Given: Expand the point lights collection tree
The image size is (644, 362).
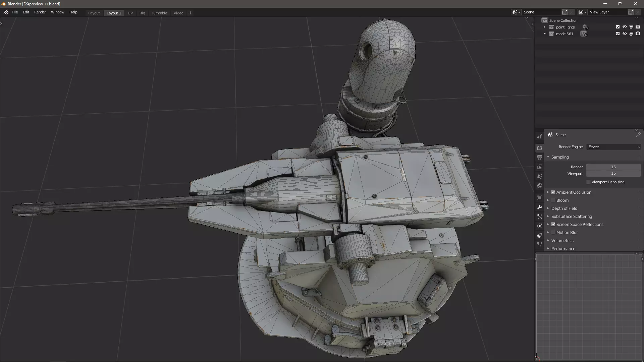Looking at the screenshot, I should (545, 27).
